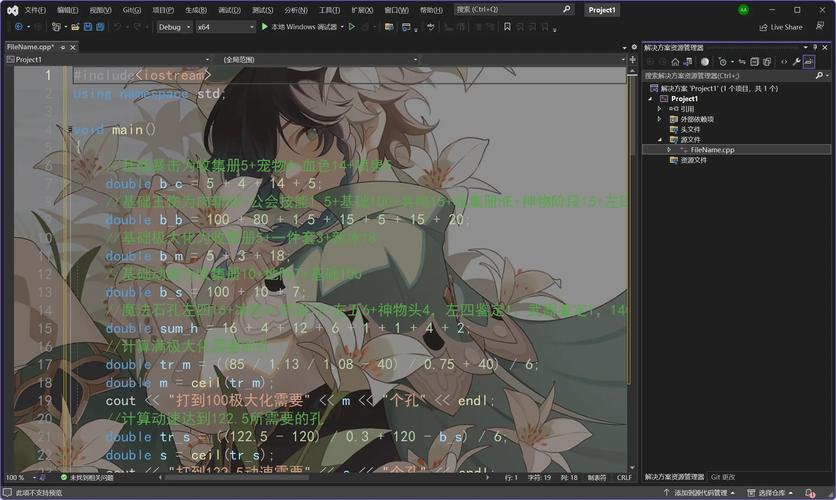The height and width of the screenshot is (500, 836).
Task: Open the Git(G) menu
Action: coord(132,10)
